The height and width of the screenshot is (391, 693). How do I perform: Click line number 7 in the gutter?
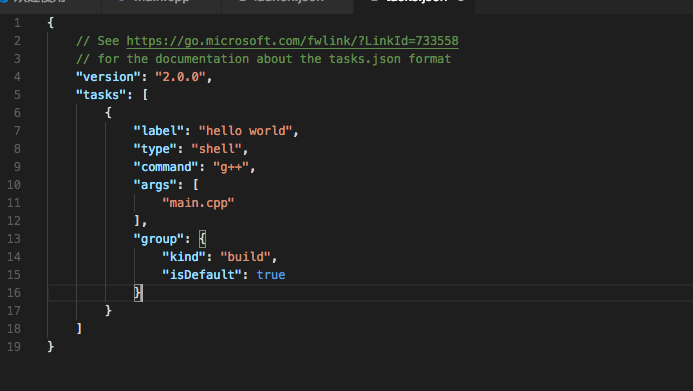tap(17, 131)
